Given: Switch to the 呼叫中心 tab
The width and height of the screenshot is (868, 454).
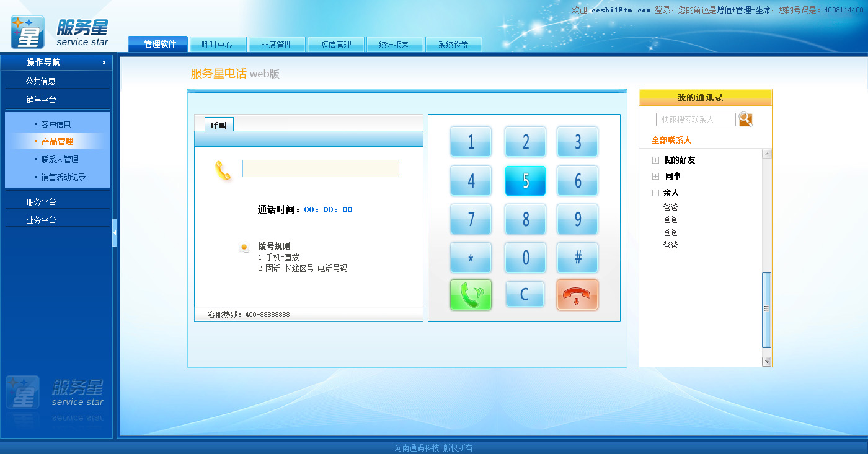Looking at the screenshot, I should pyautogui.click(x=217, y=45).
